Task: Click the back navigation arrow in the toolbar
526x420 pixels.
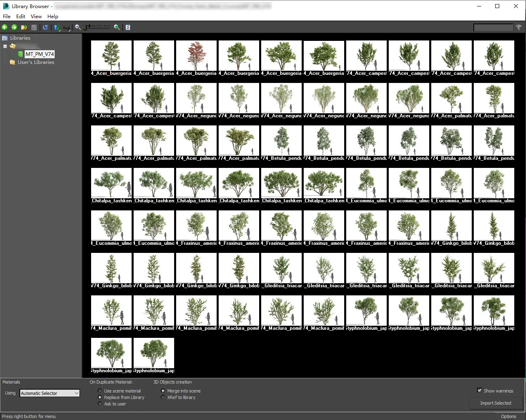Action: [x=5, y=27]
